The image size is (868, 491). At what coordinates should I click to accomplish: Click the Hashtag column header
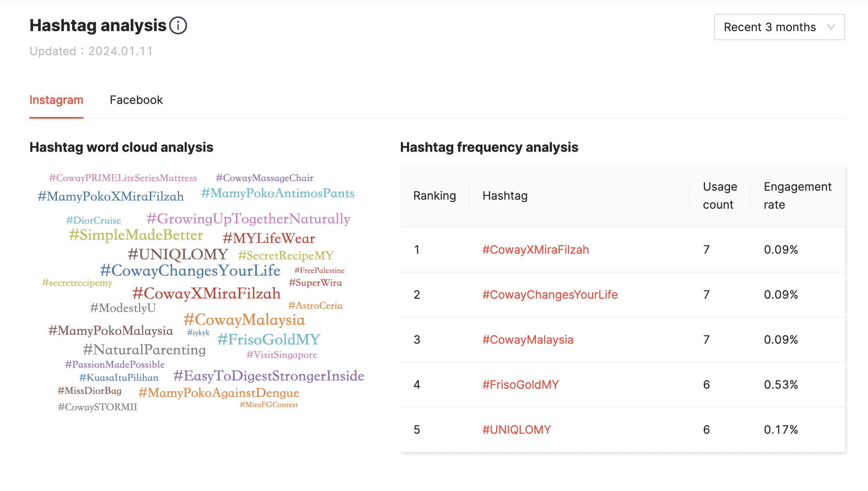pyautogui.click(x=505, y=196)
